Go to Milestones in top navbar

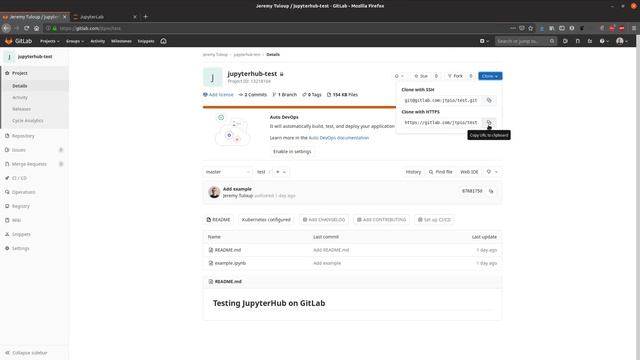click(121, 41)
